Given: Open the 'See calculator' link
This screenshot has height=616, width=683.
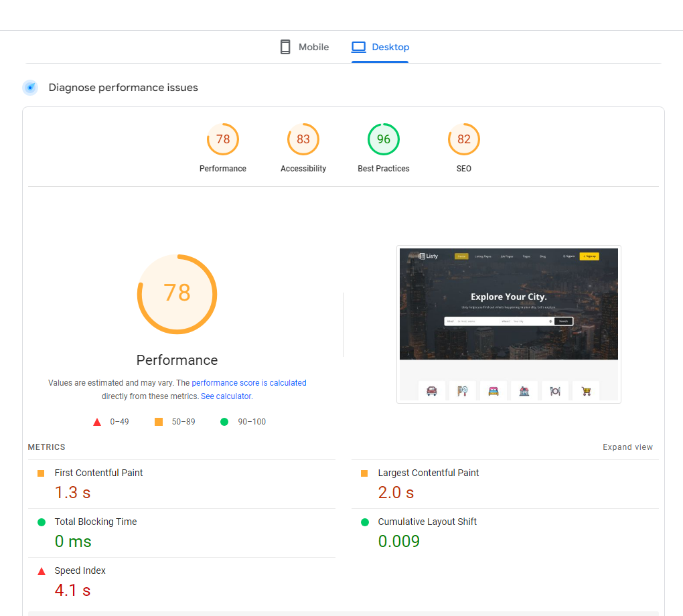Looking at the screenshot, I should click(226, 396).
